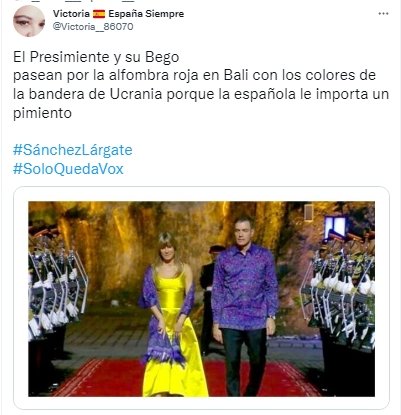Click the display name "Victoria"
This screenshot has width=401, height=415.
pyautogui.click(x=71, y=14)
